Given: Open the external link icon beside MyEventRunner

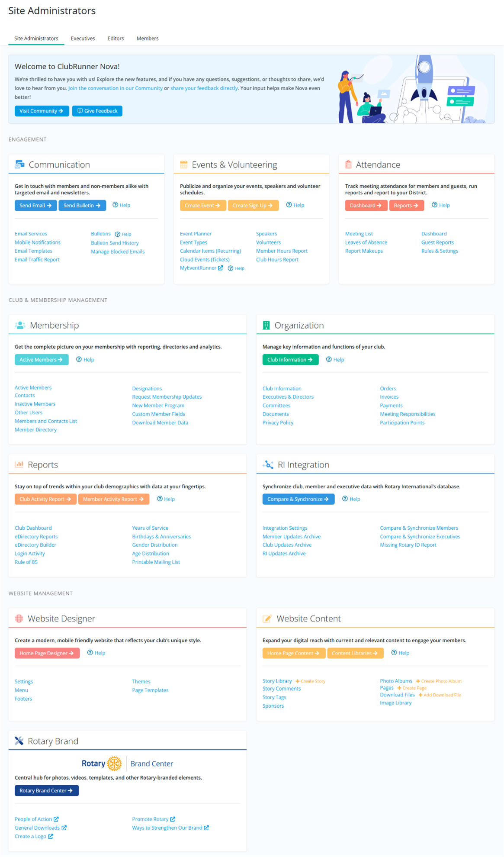Looking at the screenshot, I should point(221,268).
